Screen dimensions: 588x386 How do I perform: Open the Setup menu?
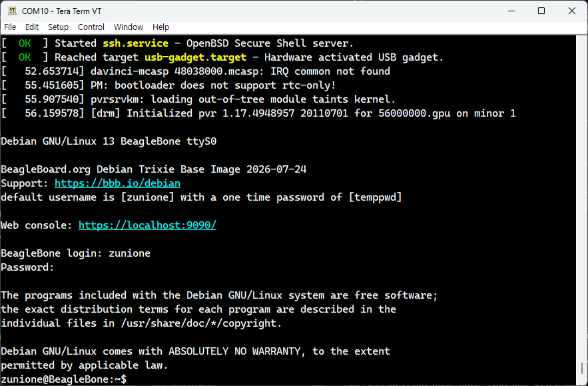click(58, 27)
